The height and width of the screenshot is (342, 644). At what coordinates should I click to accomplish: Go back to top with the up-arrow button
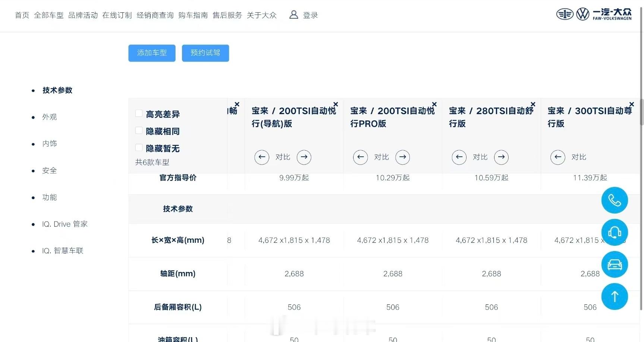tap(615, 296)
